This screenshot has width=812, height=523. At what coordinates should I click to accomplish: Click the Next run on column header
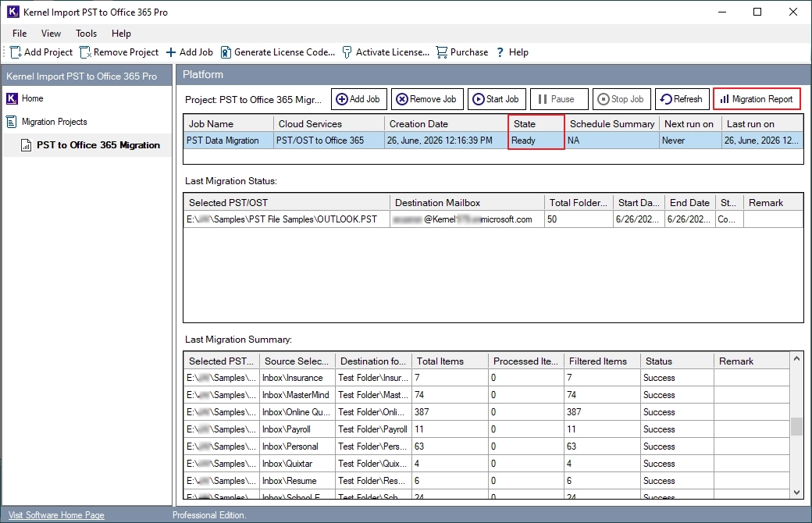690,124
